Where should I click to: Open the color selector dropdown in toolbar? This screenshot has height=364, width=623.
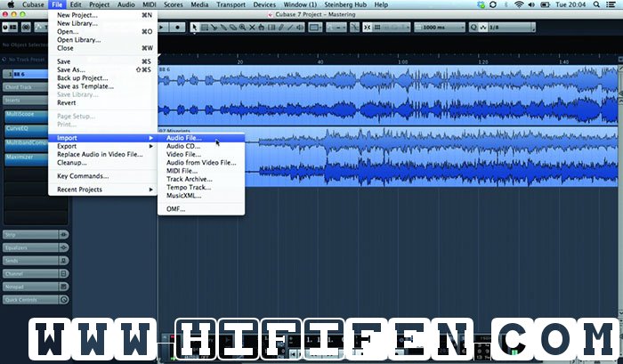tap(315, 28)
